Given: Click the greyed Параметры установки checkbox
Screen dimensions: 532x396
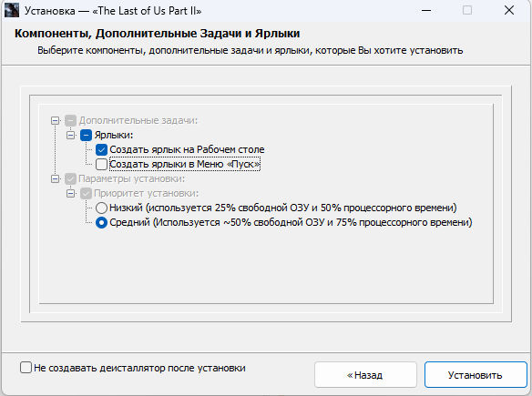Looking at the screenshot, I should tap(70, 178).
